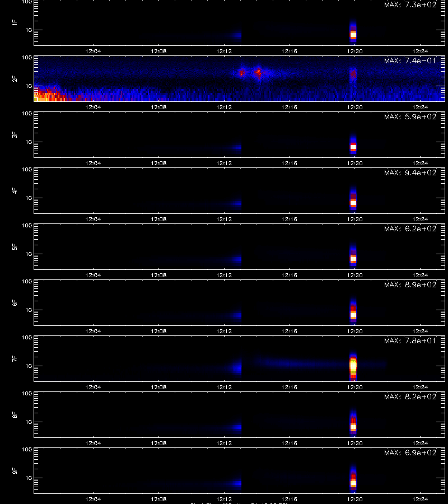This screenshot has height=504, width=448.
Task: Select the text MAX: 9.4e+02
Action: click(x=410, y=172)
